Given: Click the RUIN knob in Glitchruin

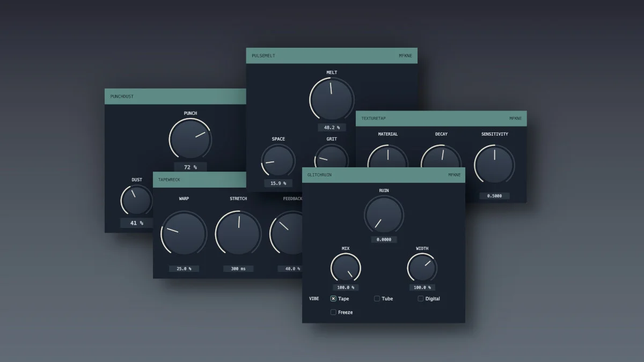Looking at the screenshot, I should pos(384,214).
